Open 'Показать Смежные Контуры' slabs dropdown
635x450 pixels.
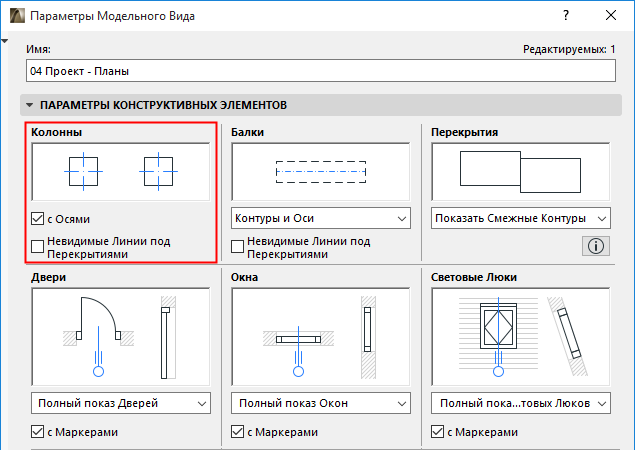click(521, 218)
